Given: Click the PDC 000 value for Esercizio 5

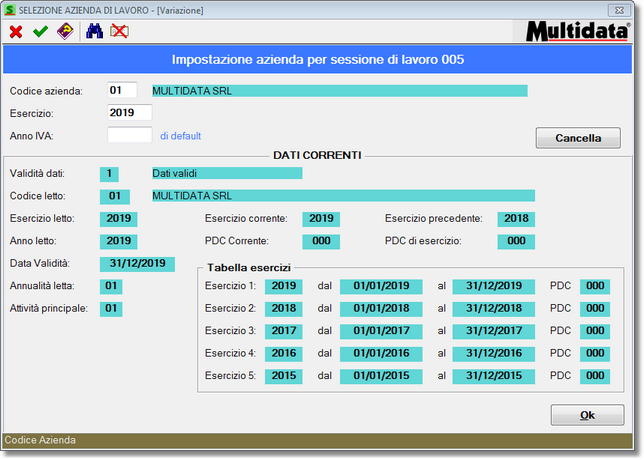Looking at the screenshot, I should [x=595, y=376].
